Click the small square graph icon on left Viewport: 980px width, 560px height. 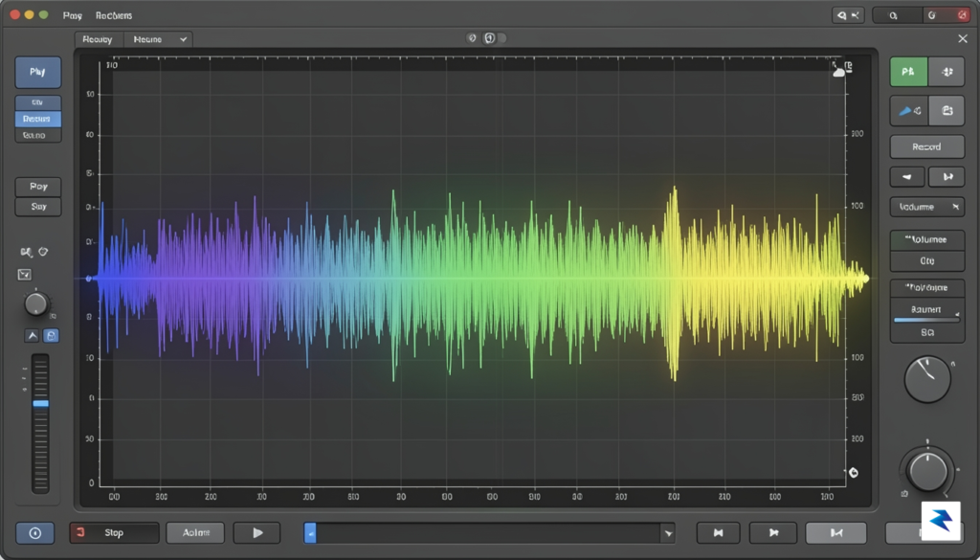(24, 275)
